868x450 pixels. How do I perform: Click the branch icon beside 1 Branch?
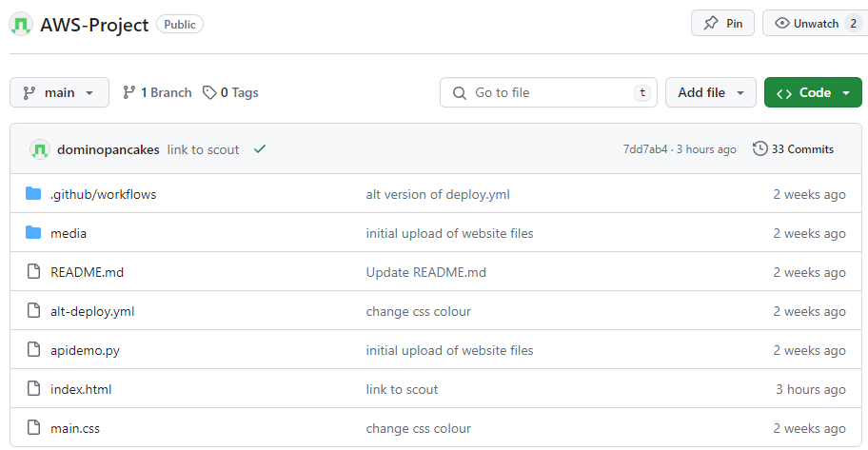(x=129, y=92)
